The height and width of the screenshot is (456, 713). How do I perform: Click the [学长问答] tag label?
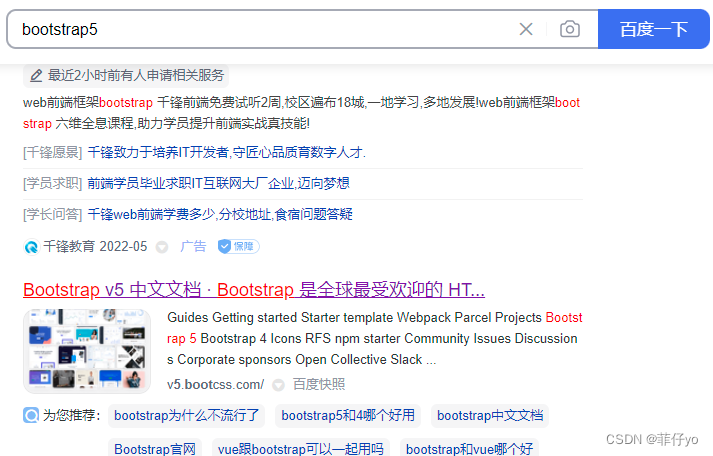53,214
